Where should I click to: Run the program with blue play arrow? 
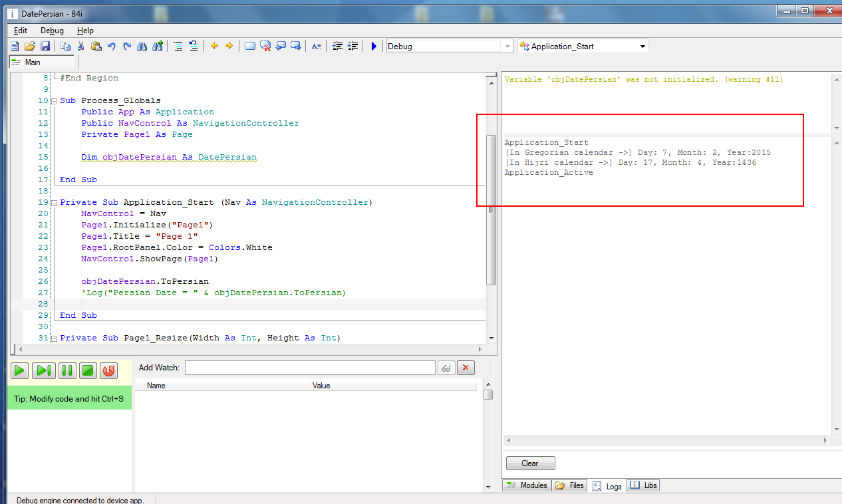[x=374, y=46]
